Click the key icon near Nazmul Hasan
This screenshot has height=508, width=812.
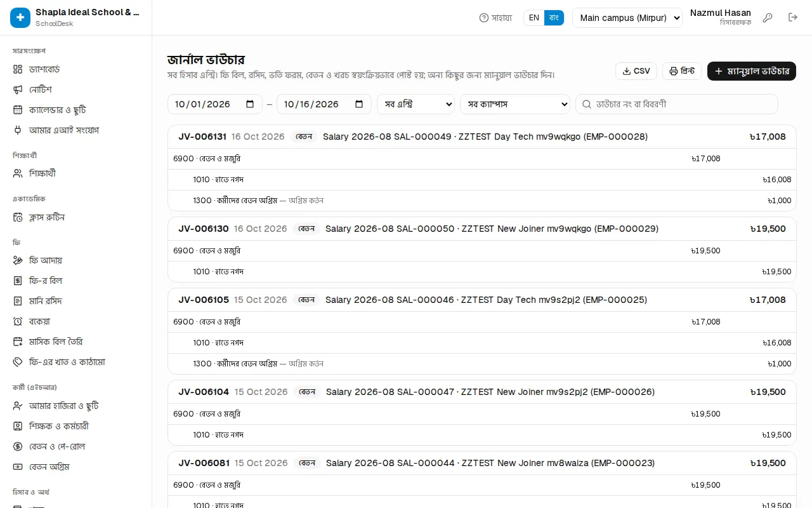coord(768,18)
